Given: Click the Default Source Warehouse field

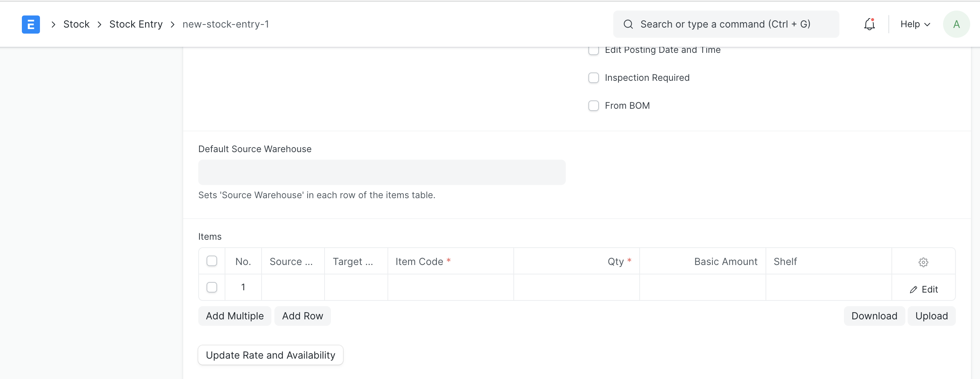Looking at the screenshot, I should [381, 172].
